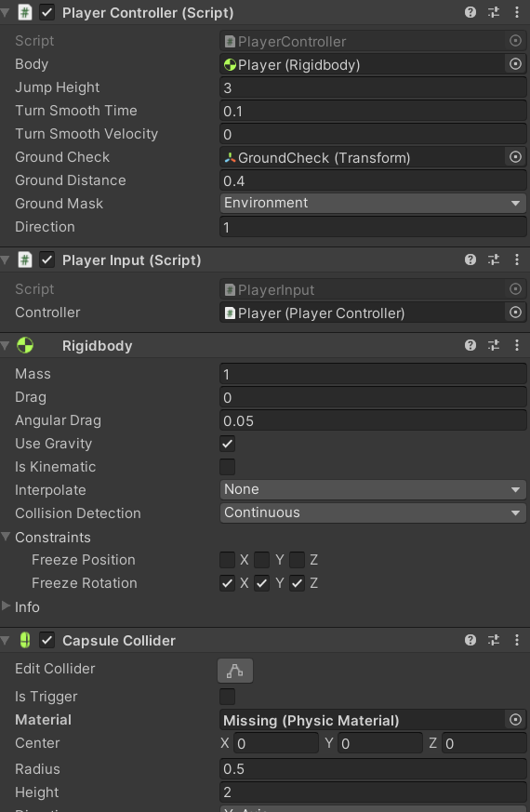
Task: Check Freeze Position Z
Action: coord(298,560)
